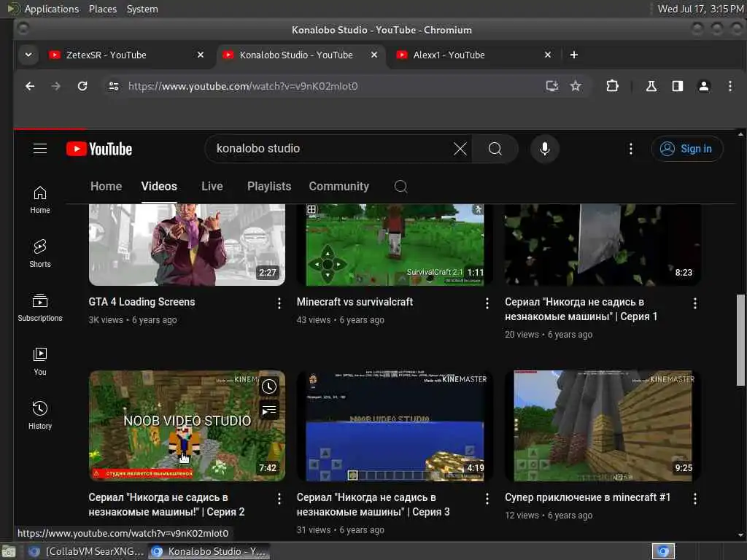
Task: Switch to the Live tab
Action: coord(212,186)
